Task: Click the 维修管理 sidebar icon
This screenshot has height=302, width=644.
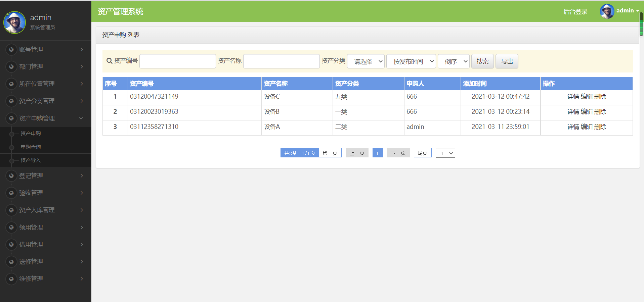Action: pyautogui.click(x=11, y=279)
